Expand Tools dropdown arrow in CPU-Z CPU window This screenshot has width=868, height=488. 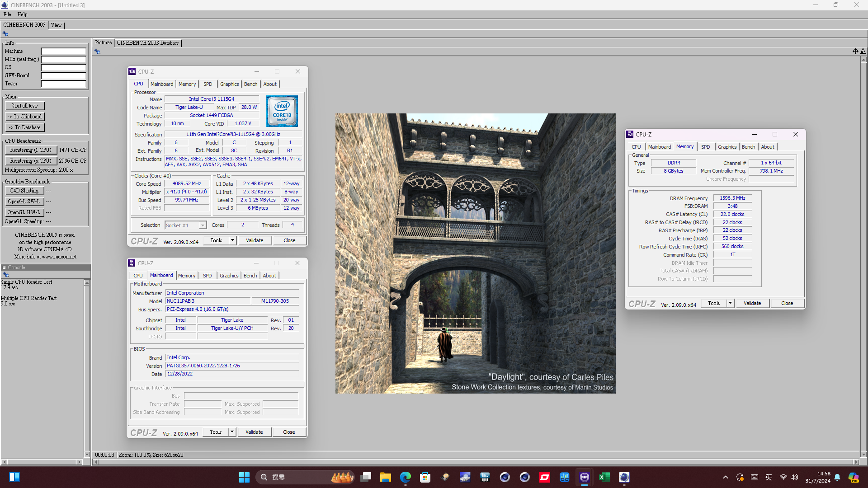click(232, 240)
